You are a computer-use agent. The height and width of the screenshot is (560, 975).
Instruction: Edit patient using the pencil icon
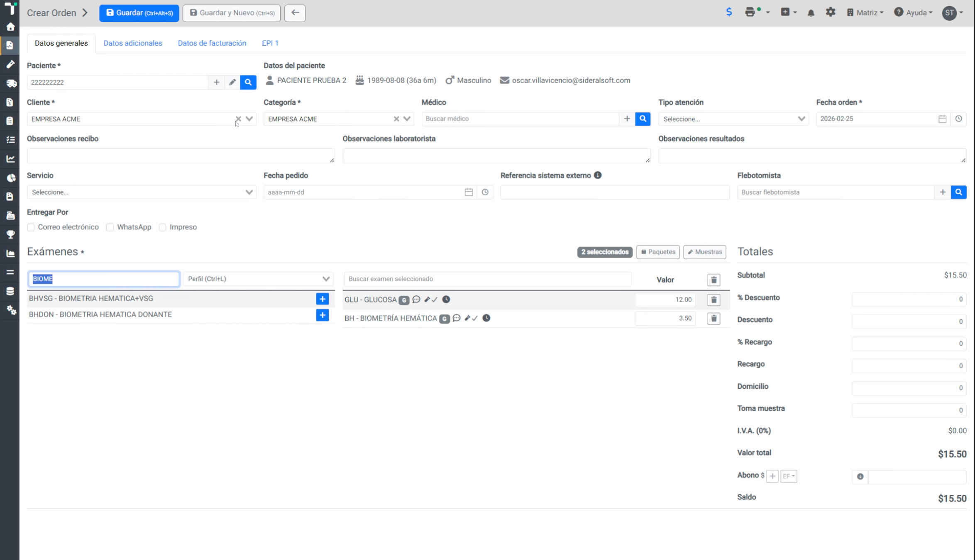[x=232, y=82]
